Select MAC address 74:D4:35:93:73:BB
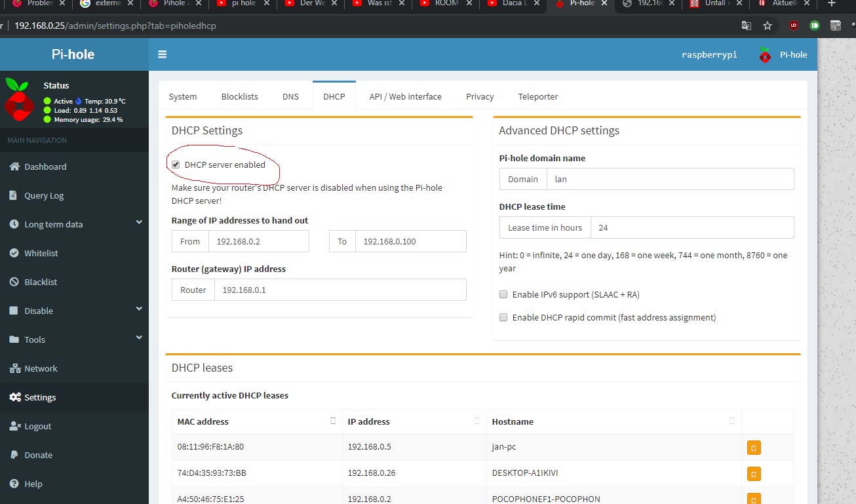The image size is (856, 504). (x=212, y=473)
